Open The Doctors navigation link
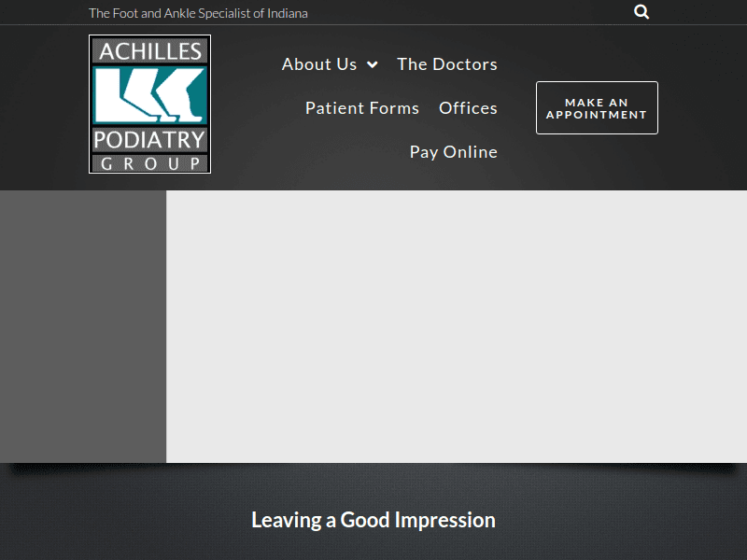This screenshot has width=747, height=560. (446, 64)
